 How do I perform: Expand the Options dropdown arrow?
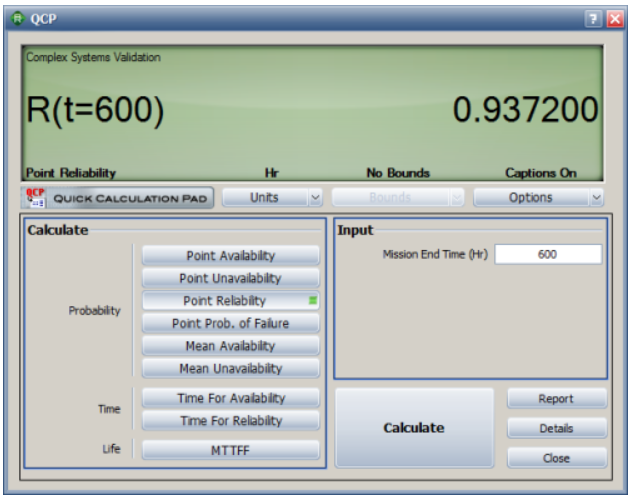(597, 198)
